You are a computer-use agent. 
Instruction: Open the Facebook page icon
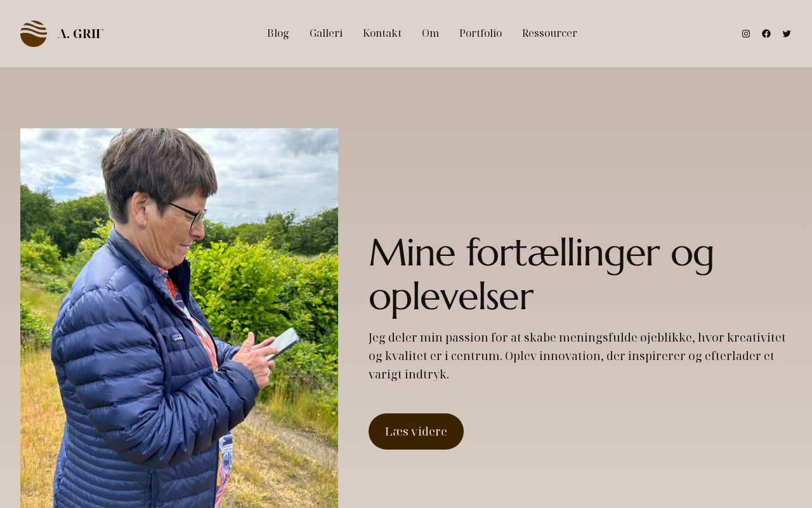click(766, 34)
